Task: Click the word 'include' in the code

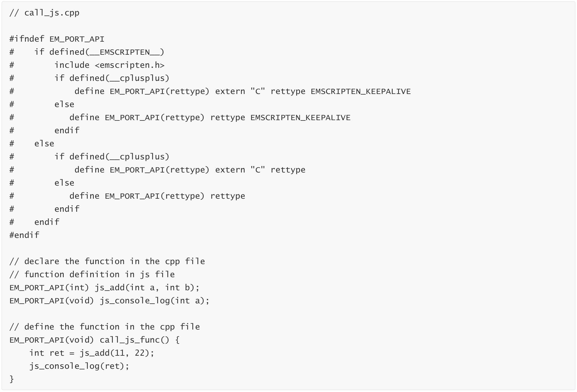Action: (72, 65)
